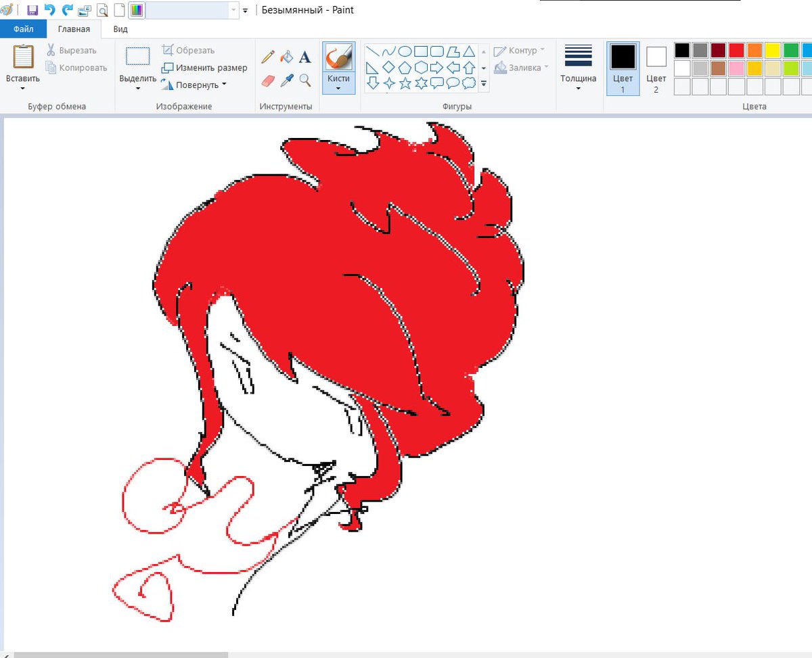Choose the Diamond shape
Screen dimensions: 812x658
[388, 68]
